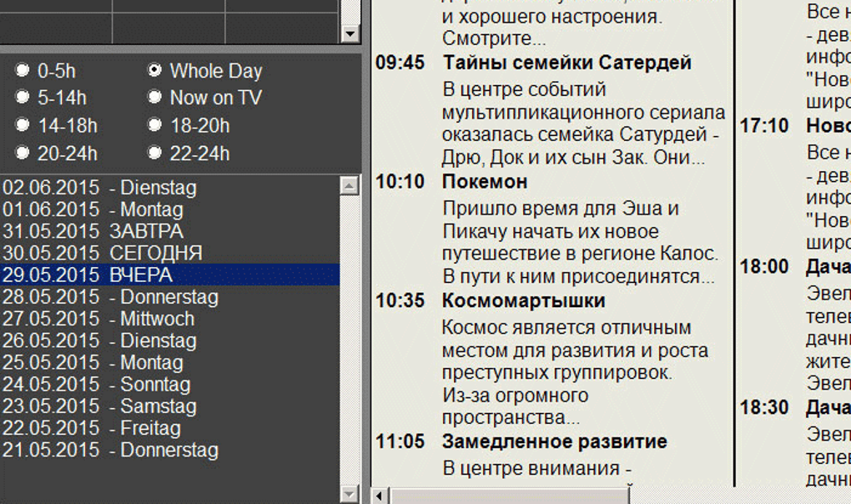Screen dimensions: 851x504
Task: Click the program guide horizontal scrollbar thumb
Action: pos(509,496)
